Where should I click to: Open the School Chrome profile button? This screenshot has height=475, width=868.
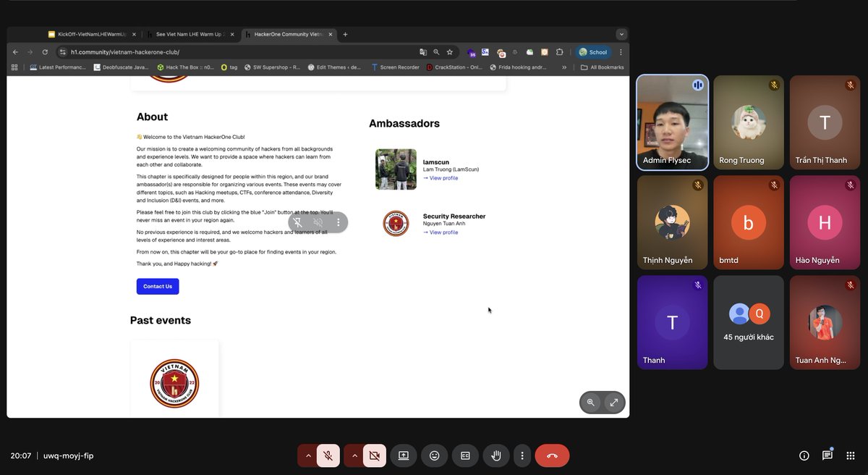pos(594,52)
